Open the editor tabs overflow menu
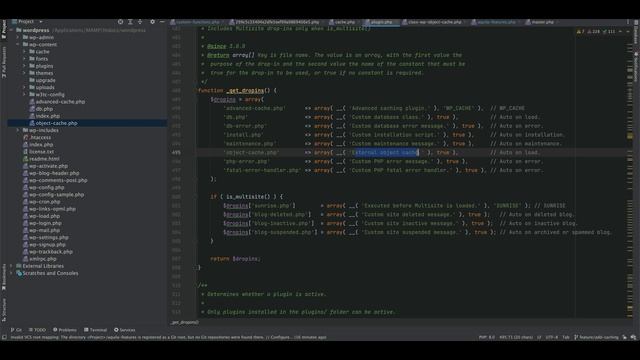Image resolution: width=640 pixels, height=360 pixels. (628, 22)
